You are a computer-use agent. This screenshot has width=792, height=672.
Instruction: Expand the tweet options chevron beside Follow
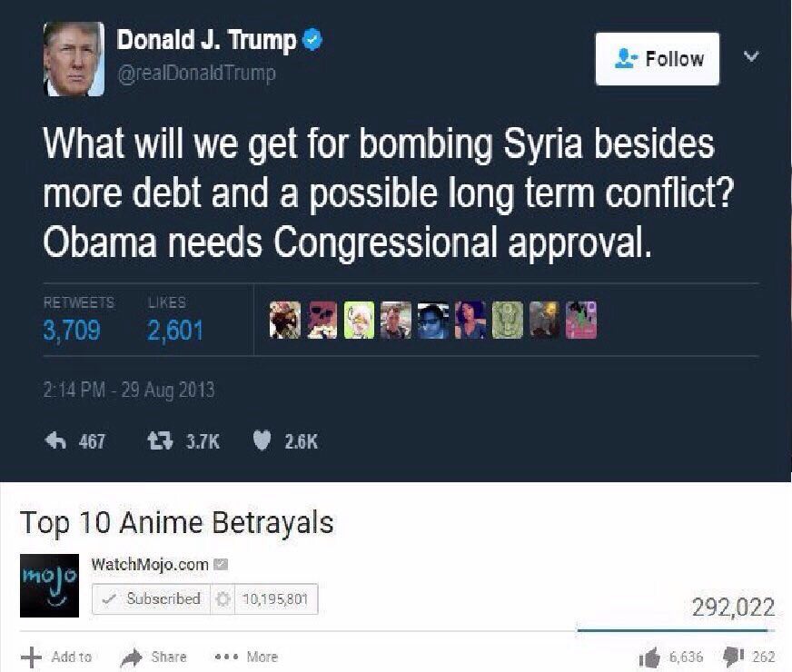[x=752, y=56]
